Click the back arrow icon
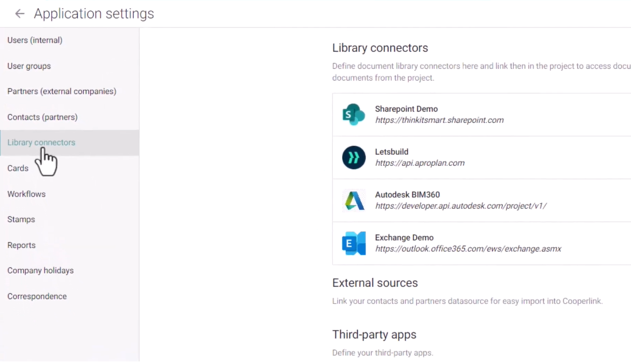The image size is (631, 364). [20, 14]
